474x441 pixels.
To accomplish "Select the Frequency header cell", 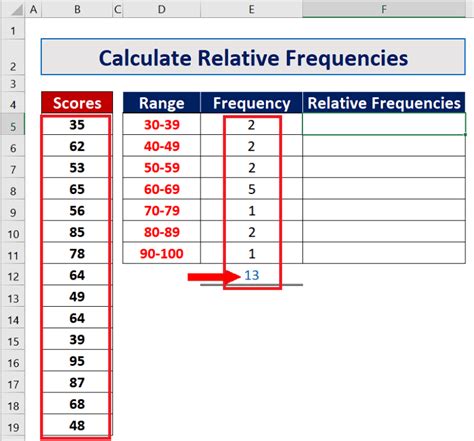I will click(251, 103).
